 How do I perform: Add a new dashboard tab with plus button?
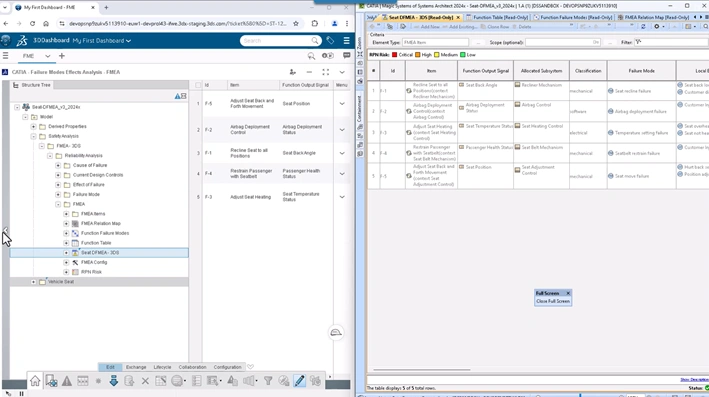(62, 56)
